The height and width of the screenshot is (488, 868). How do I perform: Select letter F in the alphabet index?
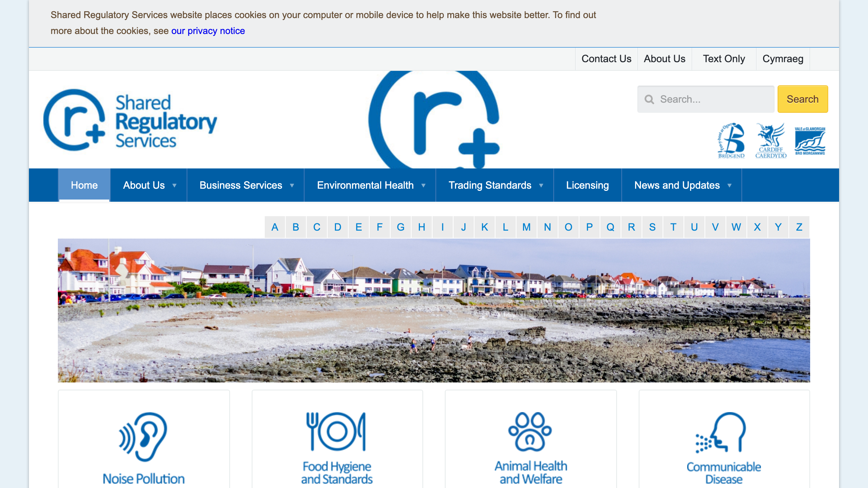click(379, 227)
